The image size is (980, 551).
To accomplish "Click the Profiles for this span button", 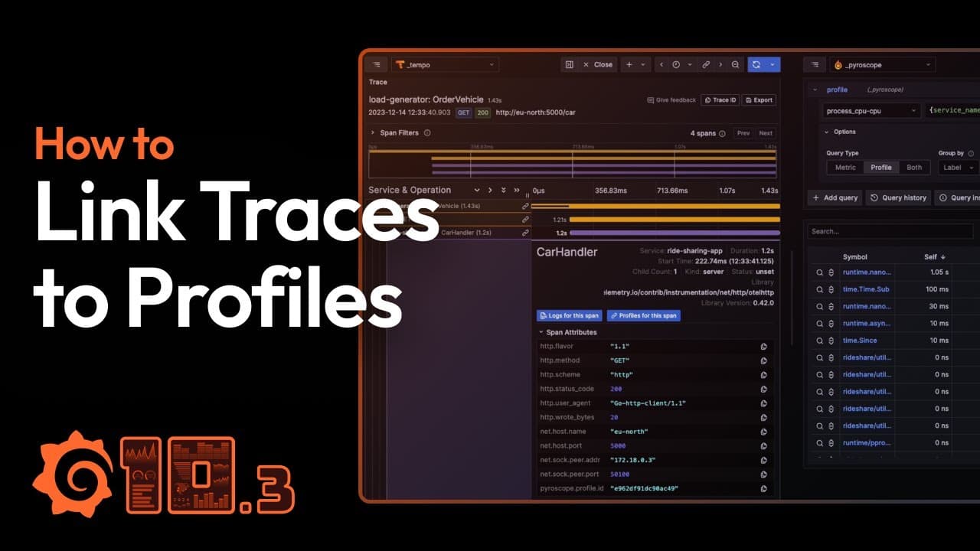I will (643, 315).
